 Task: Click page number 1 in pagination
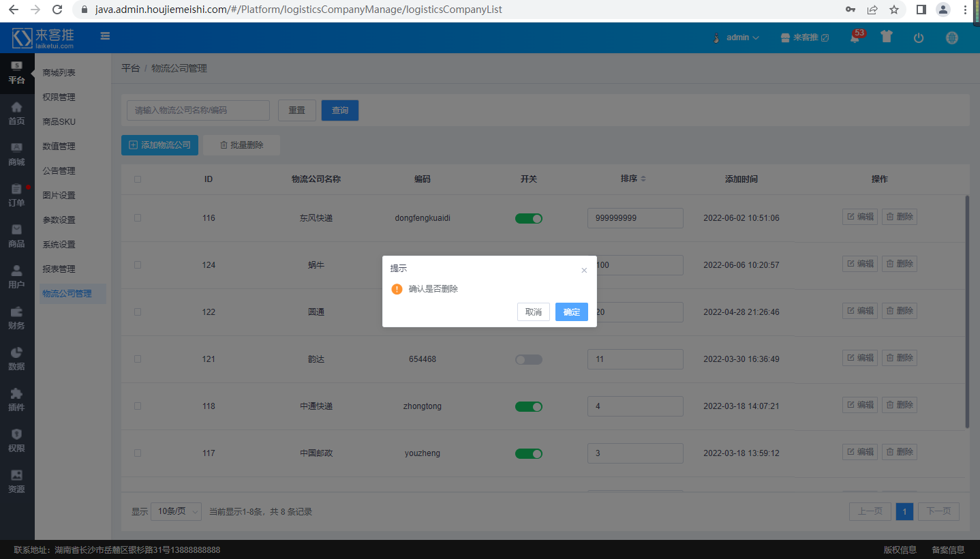click(904, 511)
